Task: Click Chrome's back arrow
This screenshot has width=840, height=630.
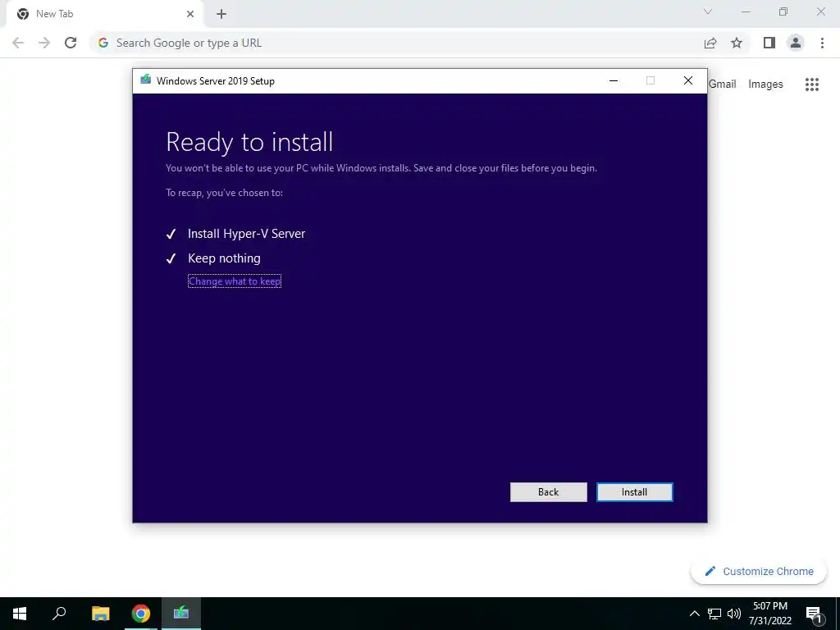Action: [x=18, y=43]
